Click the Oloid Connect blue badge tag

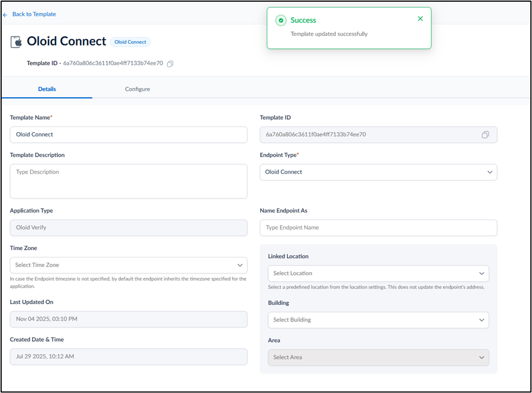click(x=130, y=42)
